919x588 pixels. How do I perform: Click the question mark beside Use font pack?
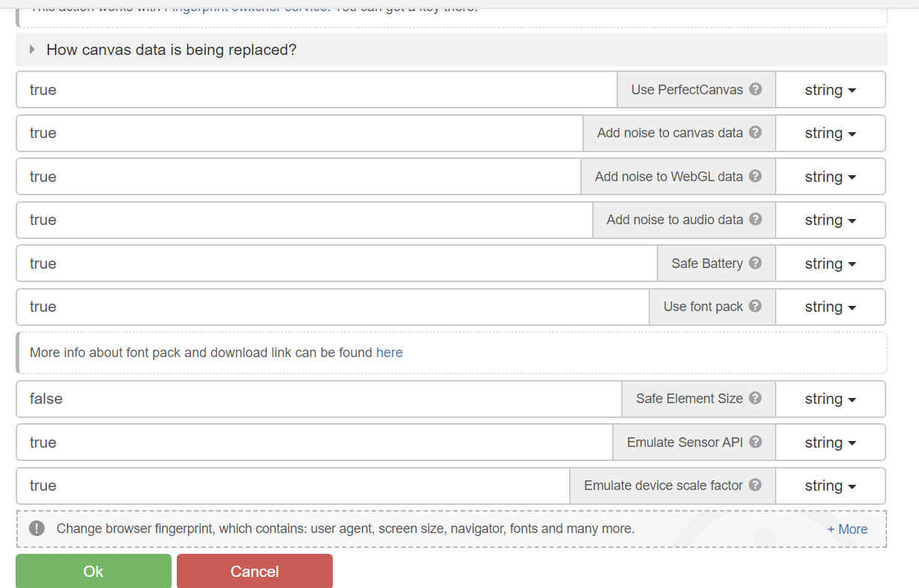756,307
